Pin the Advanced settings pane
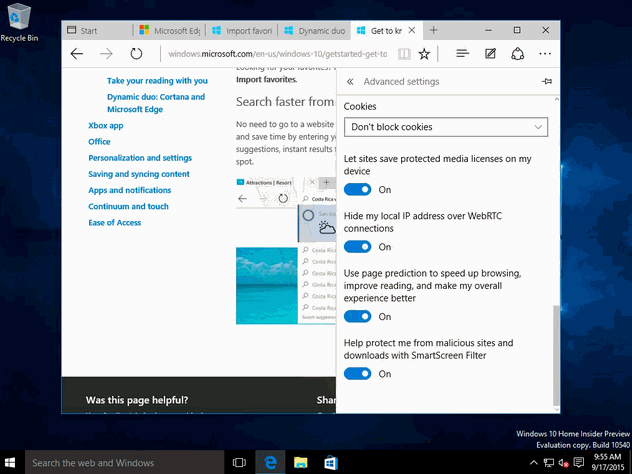This screenshot has width=632, height=474. point(547,81)
